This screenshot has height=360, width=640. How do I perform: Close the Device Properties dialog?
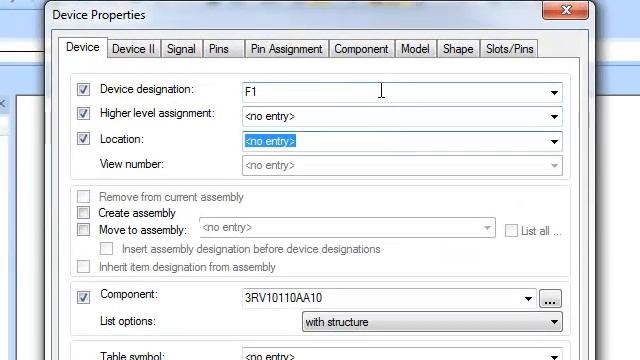(x=565, y=10)
